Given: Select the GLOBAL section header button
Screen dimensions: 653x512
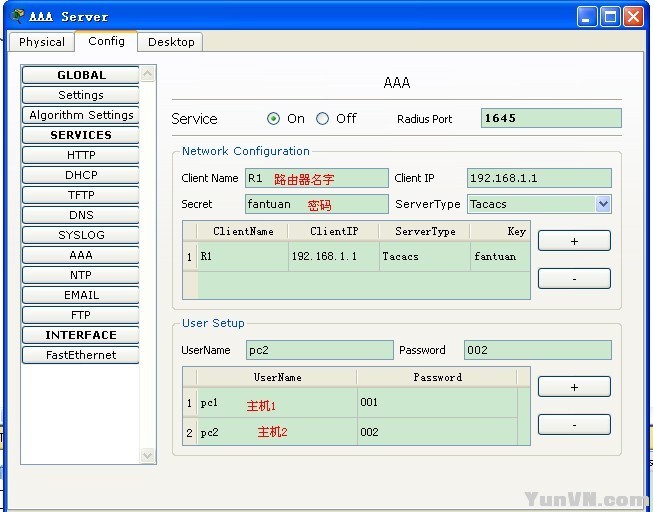Looking at the screenshot, I should pos(81,75).
